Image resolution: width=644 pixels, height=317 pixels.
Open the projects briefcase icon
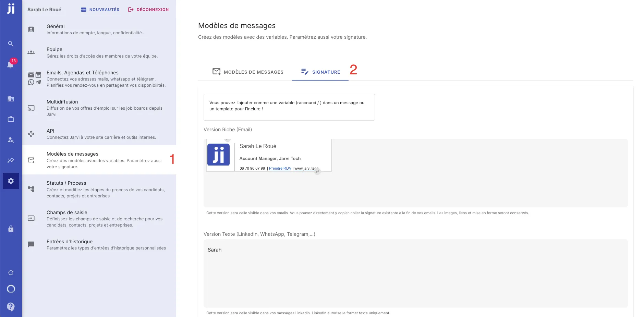[x=11, y=119]
